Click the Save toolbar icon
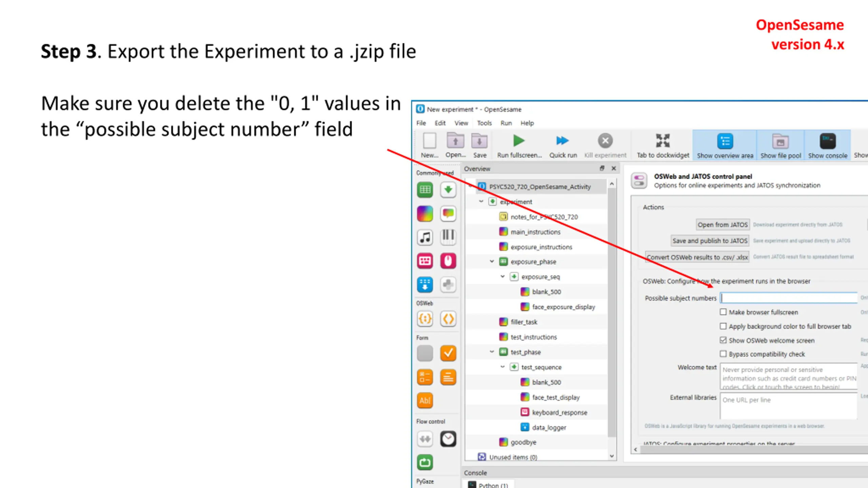The width and height of the screenshot is (868, 488). pos(479,141)
